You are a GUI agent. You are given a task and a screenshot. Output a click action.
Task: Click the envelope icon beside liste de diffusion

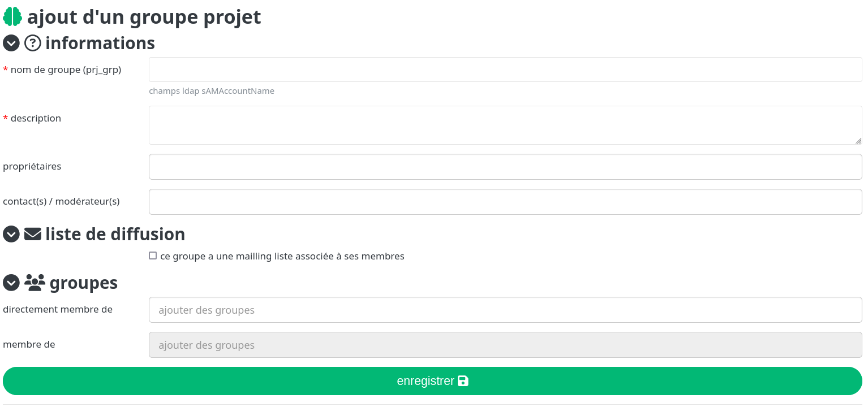tap(33, 234)
